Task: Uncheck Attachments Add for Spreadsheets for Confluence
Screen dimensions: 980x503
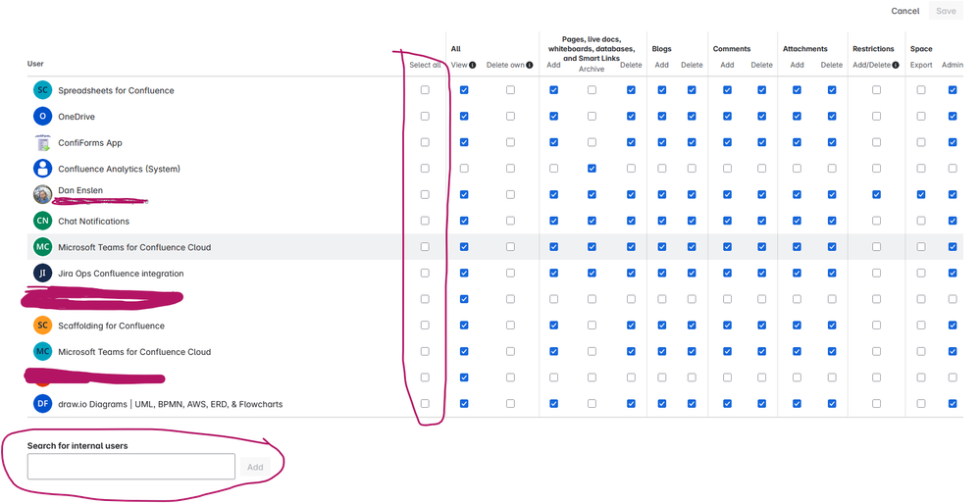Action: 797,90
